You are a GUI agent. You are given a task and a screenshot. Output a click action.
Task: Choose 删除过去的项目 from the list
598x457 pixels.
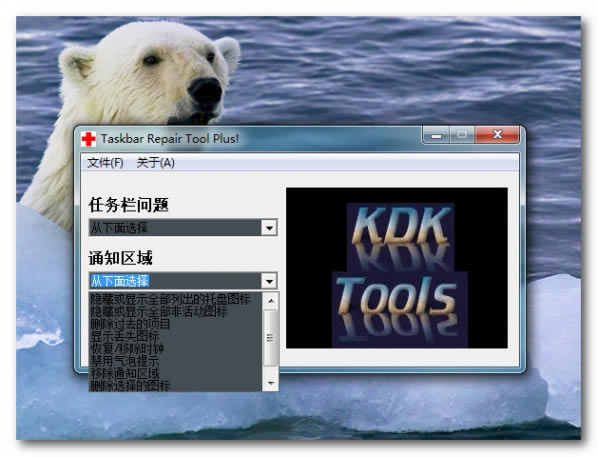[175, 324]
